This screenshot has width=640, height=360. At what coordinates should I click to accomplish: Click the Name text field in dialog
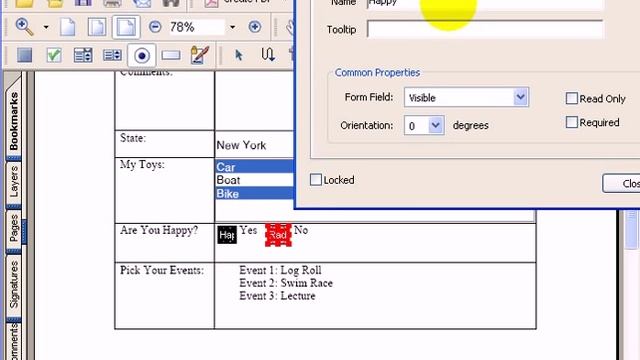tap(484, 3)
